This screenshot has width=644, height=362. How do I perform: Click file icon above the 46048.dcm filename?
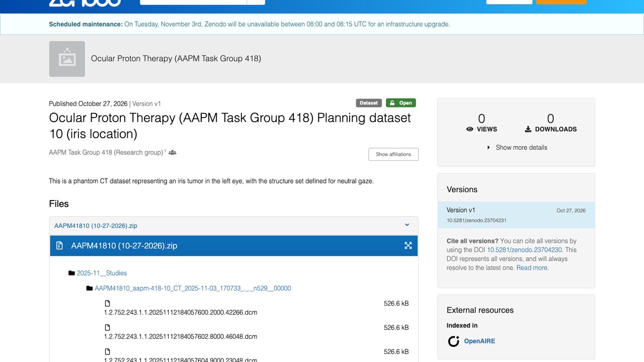(x=107, y=327)
